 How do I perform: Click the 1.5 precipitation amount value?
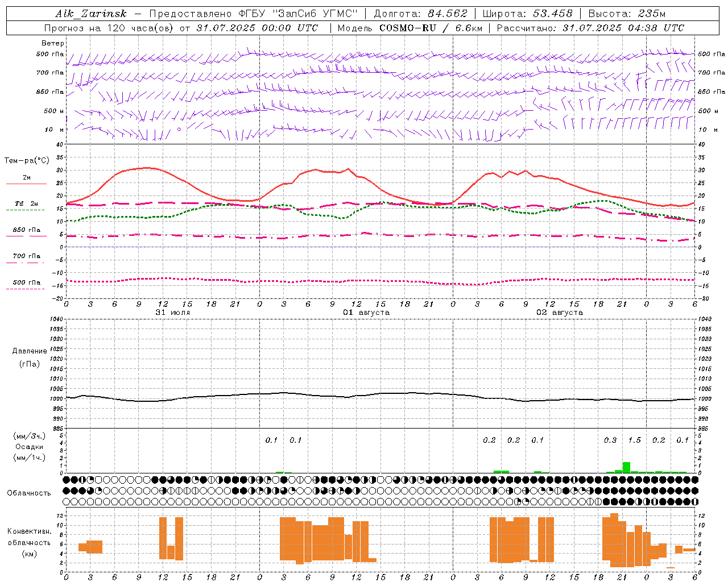[635, 440]
